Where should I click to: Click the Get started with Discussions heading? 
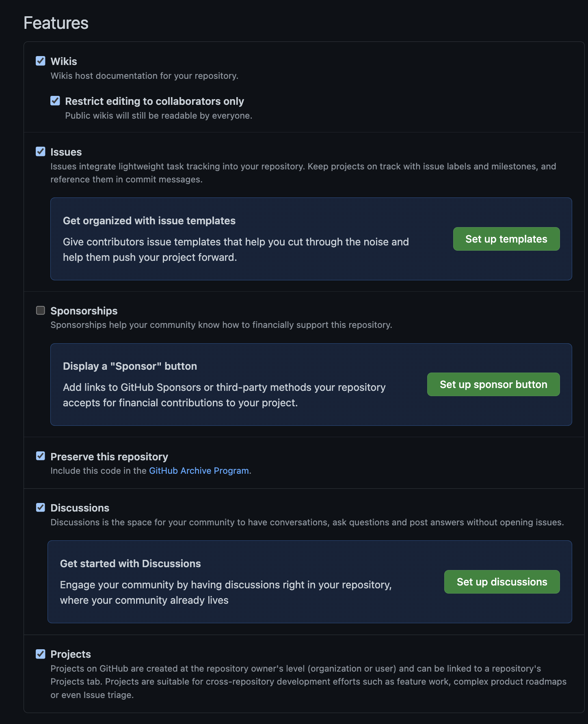130,564
